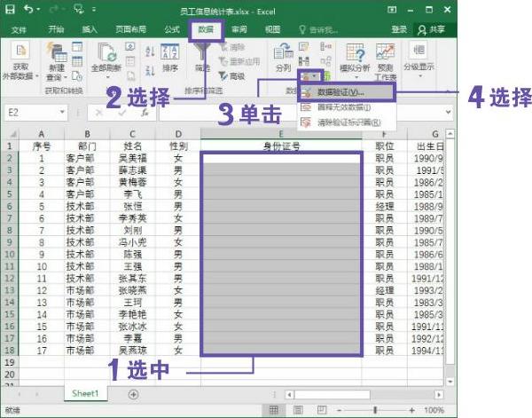
Task: Click the consolidate icon in data tools
Action: click(x=325, y=46)
